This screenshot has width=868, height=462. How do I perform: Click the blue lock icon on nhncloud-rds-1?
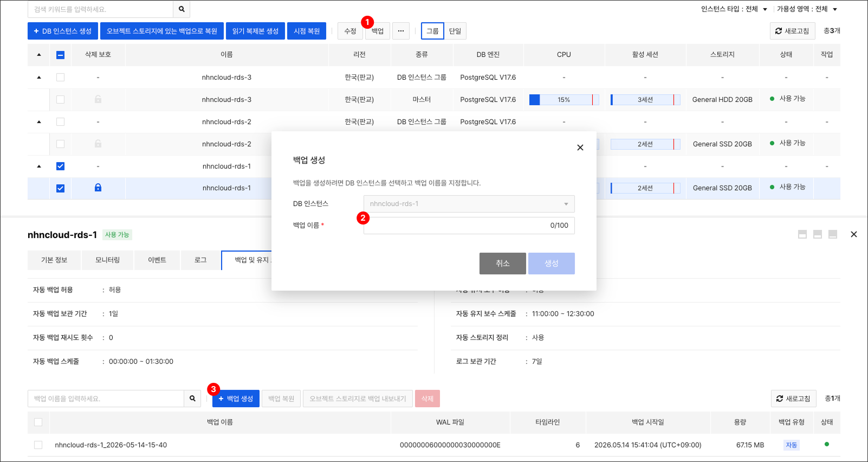pyautogui.click(x=98, y=188)
